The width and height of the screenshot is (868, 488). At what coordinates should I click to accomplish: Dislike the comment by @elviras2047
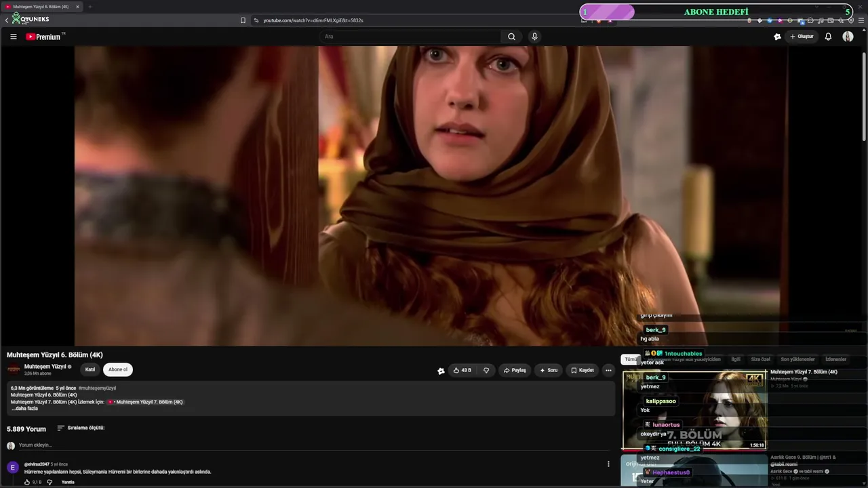pyautogui.click(x=50, y=483)
